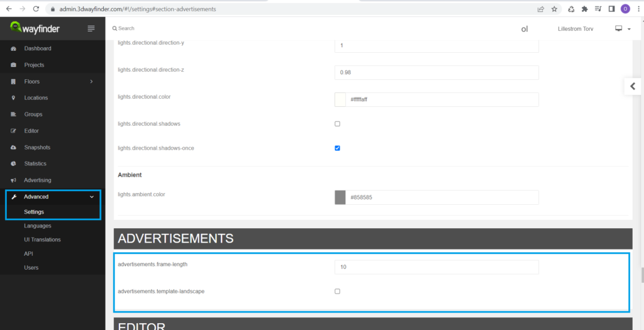
Task: Open UI Translations page
Action: [x=42, y=239]
